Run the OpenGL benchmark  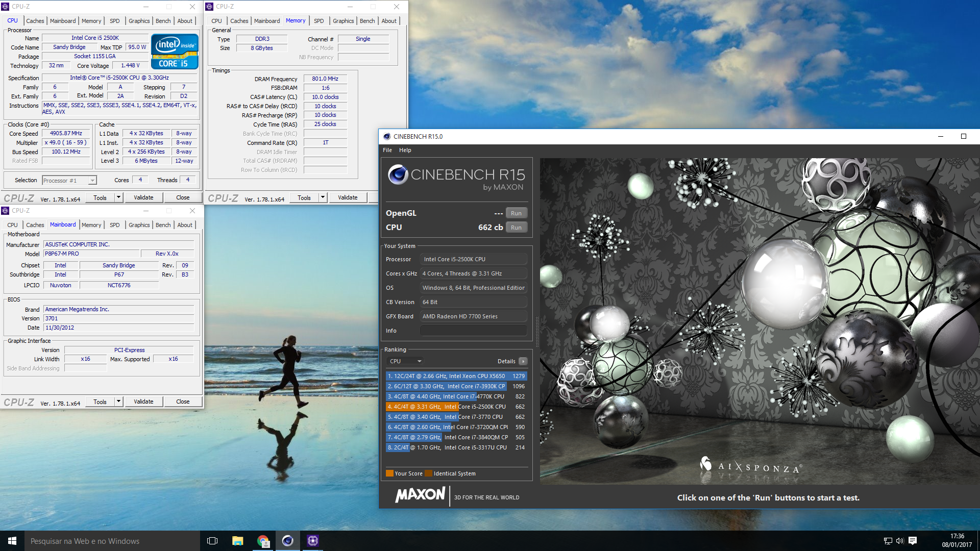pos(516,213)
